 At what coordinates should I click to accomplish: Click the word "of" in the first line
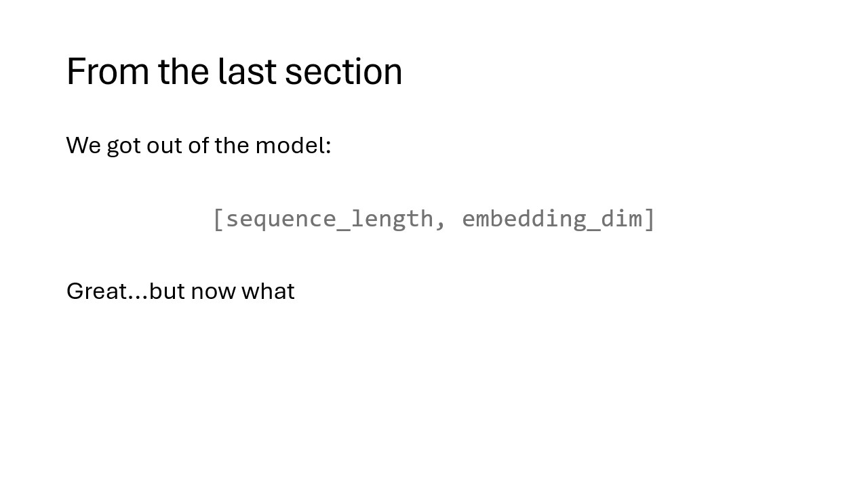(x=197, y=145)
